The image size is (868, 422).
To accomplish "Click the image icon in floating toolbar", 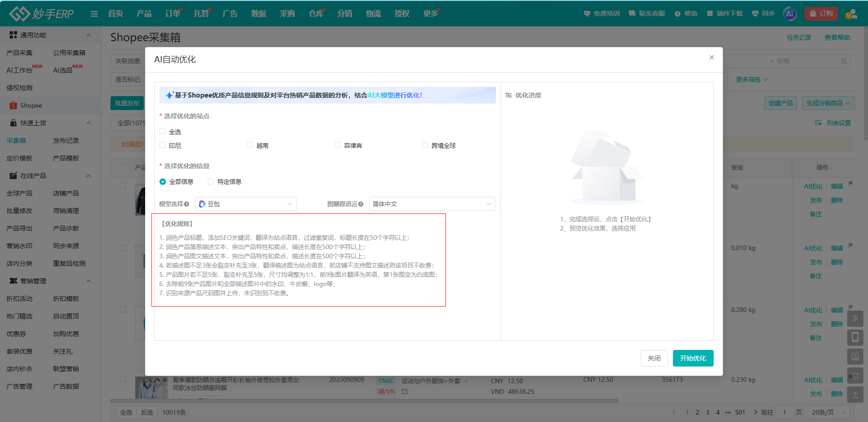I will (x=855, y=356).
